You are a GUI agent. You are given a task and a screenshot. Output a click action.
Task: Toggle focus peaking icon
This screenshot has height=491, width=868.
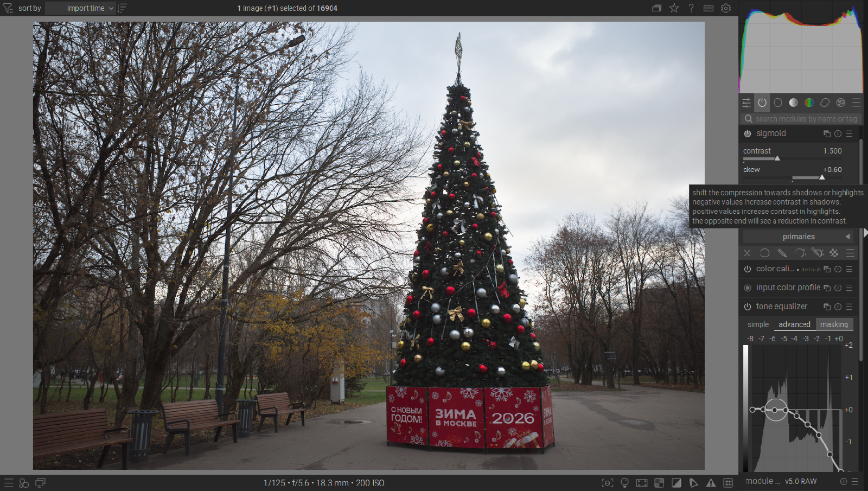click(608, 483)
